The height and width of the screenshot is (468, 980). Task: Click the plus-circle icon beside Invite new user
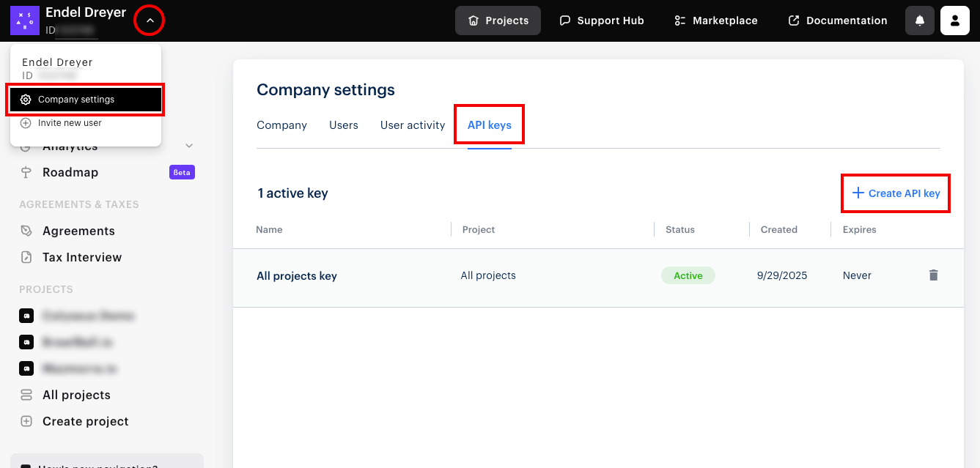[x=26, y=122]
